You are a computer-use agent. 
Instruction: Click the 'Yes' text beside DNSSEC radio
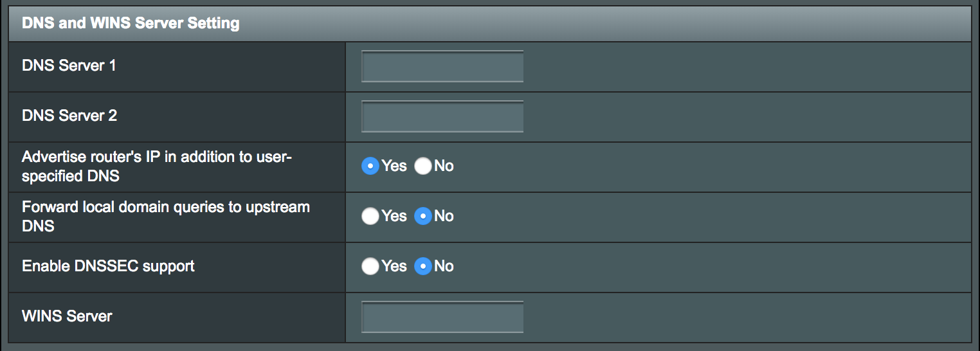tap(394, 266)
